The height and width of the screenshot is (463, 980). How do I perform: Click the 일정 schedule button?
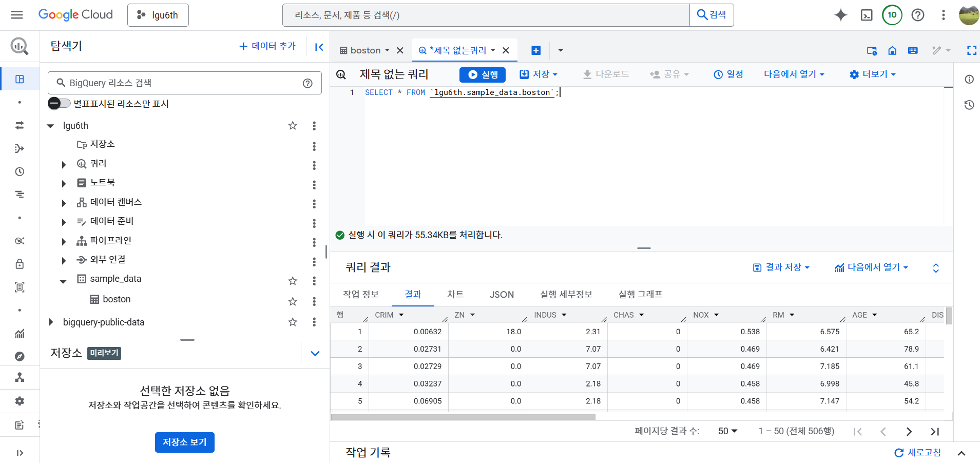click(728, 74)
